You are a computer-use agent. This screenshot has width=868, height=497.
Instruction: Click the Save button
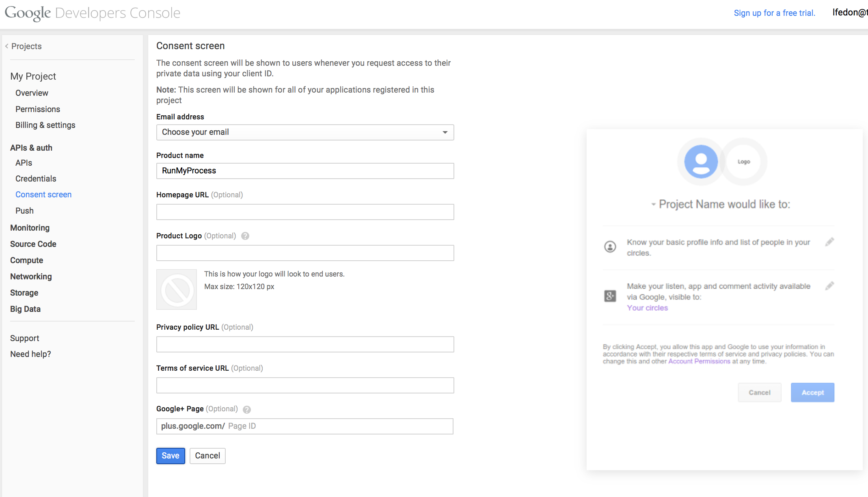pos(171,455)
